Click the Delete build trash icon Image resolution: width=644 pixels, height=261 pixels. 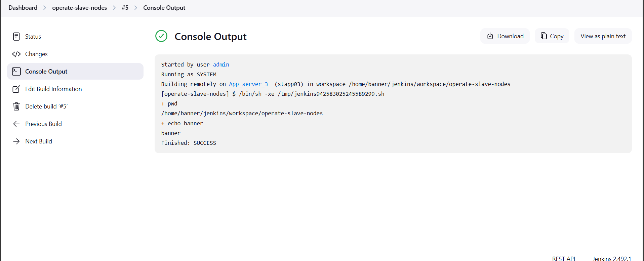(x=16, y=106)
